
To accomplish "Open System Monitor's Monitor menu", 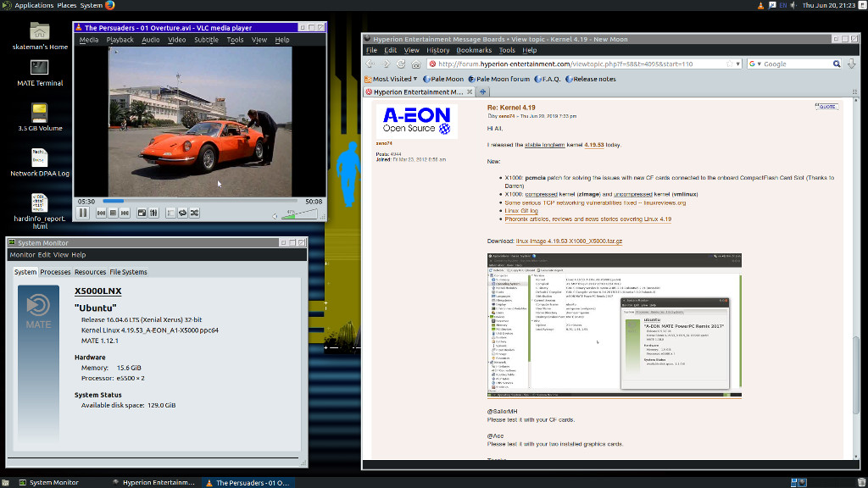I will click(22, 255).
